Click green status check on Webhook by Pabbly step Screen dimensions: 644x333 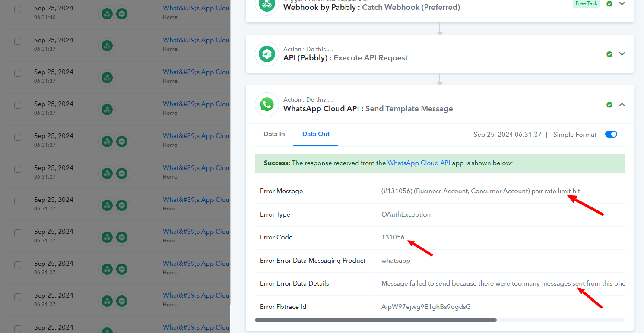tap(609, 3)
